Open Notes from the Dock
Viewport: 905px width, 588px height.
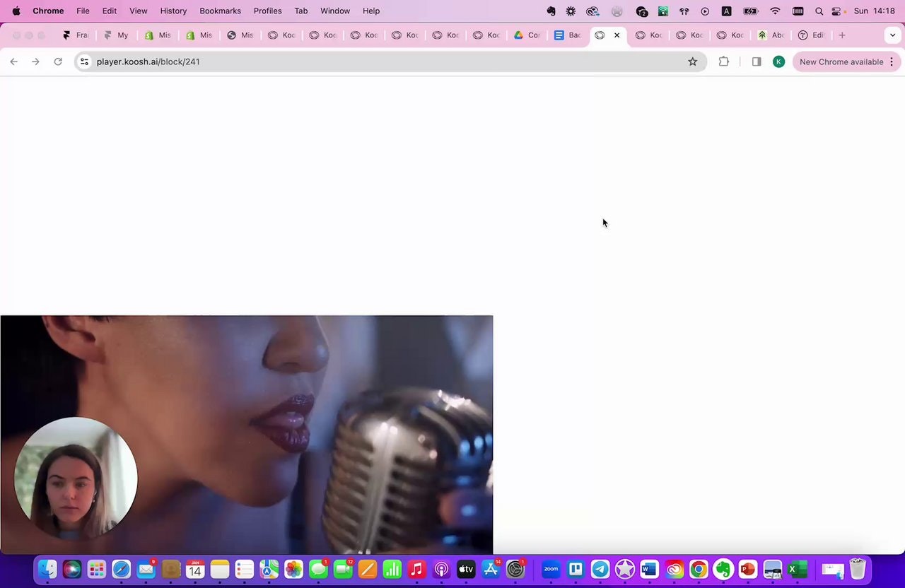pos(220,569)
